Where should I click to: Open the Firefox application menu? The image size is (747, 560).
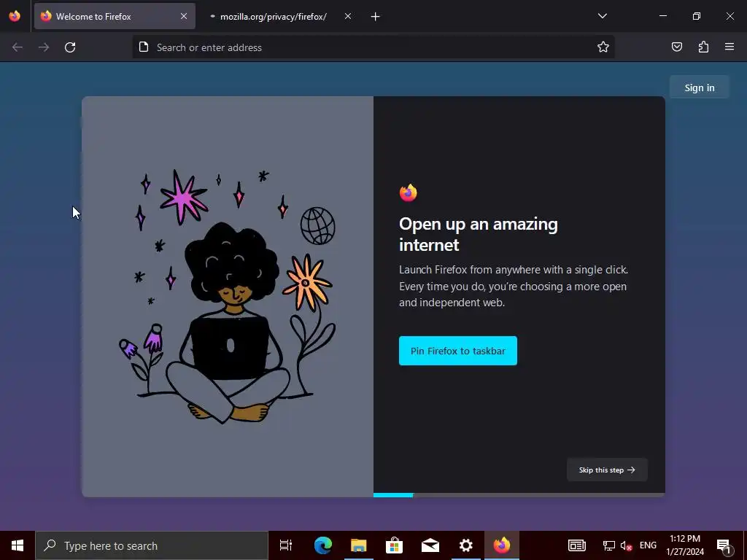pyautogui.click(x=729, y=47)
